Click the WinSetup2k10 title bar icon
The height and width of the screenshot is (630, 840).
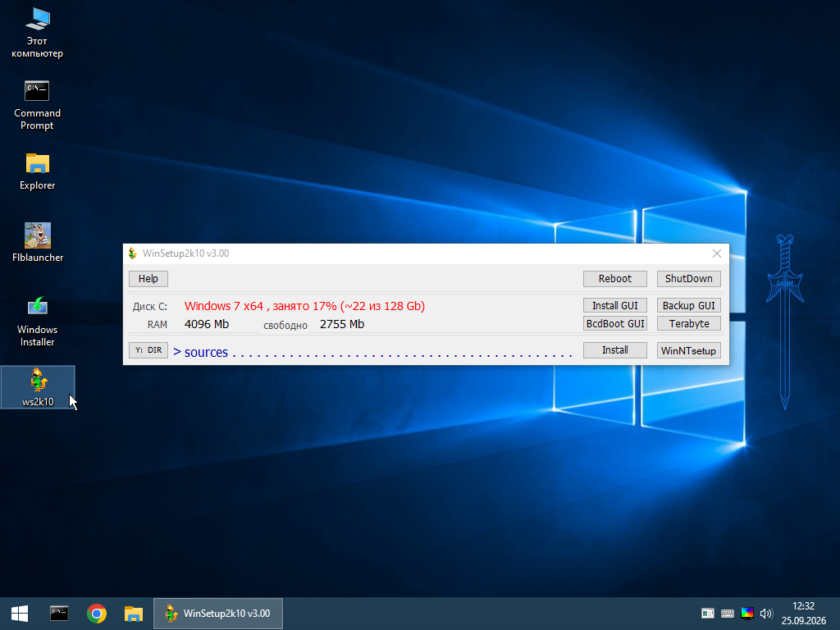133,253
